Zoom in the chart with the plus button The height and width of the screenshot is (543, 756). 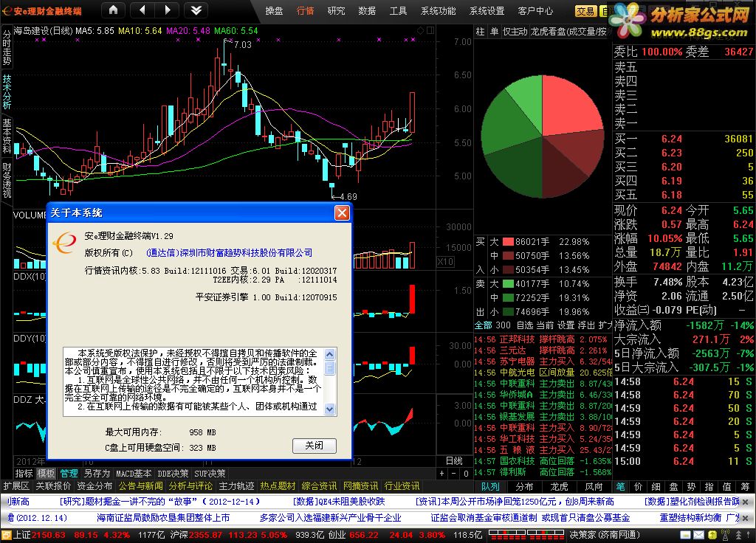click(441, 474)
